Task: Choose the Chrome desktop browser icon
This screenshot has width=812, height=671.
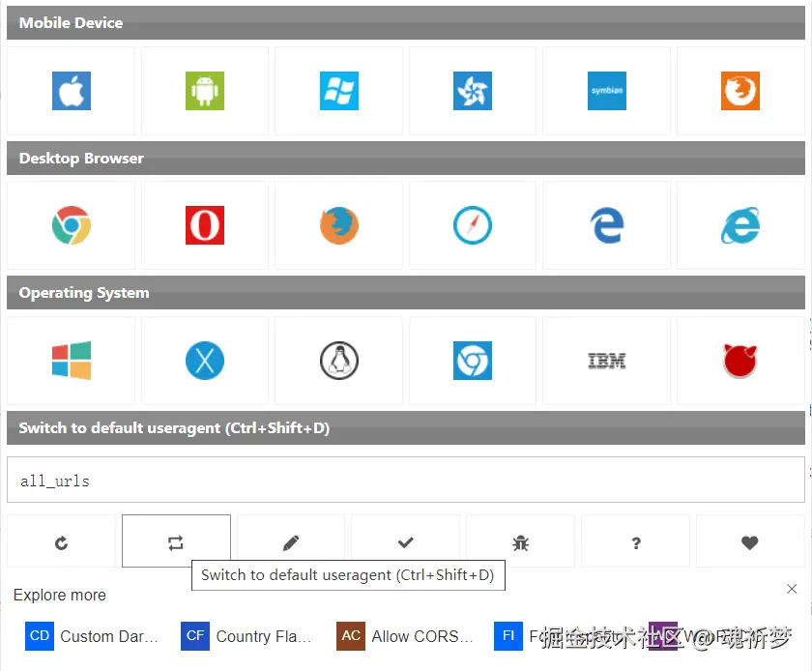Action: point(71,226)
